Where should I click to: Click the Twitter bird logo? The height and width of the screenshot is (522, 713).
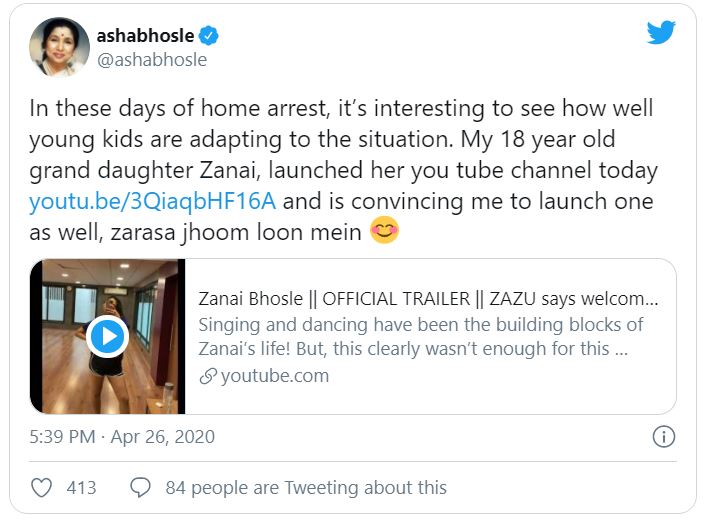point(660,33)
